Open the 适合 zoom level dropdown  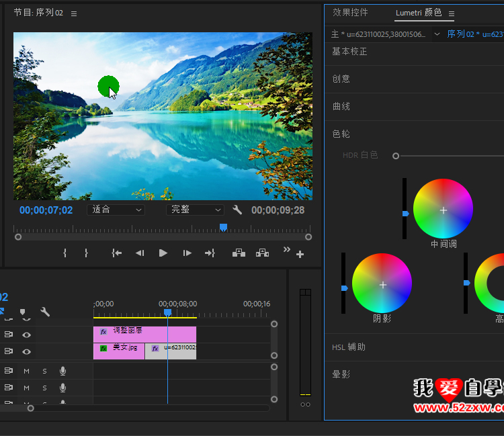(117, 210)
